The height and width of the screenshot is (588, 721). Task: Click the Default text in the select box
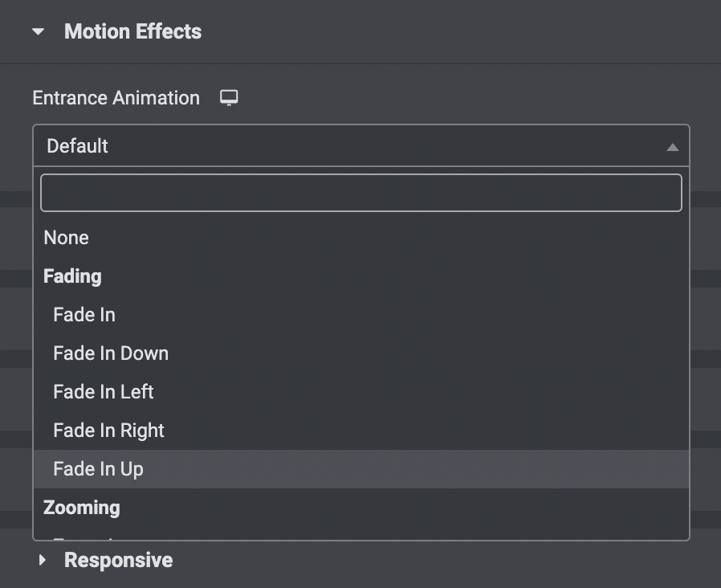point(77,146)
